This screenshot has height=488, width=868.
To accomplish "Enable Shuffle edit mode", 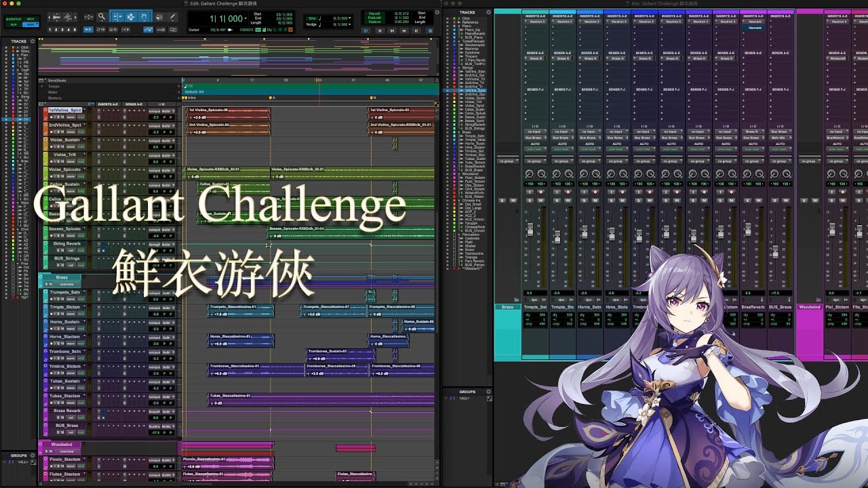I will 14,19.
